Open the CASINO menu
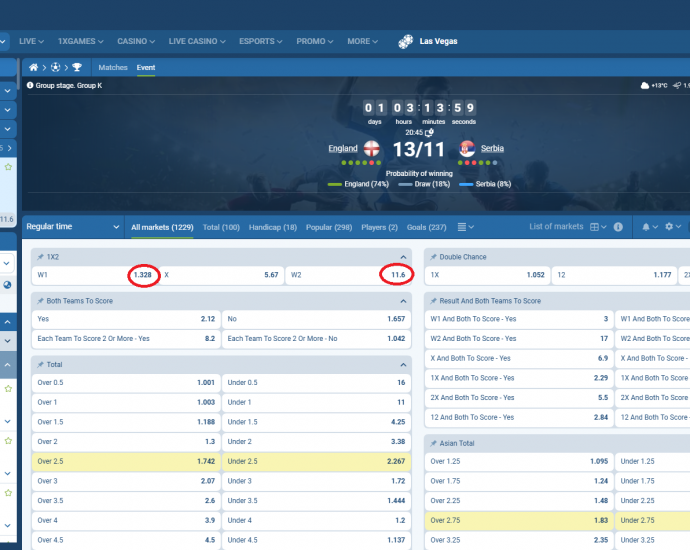Image resolution: width=690 pixels, height=550 pixels. click(136, 41)
